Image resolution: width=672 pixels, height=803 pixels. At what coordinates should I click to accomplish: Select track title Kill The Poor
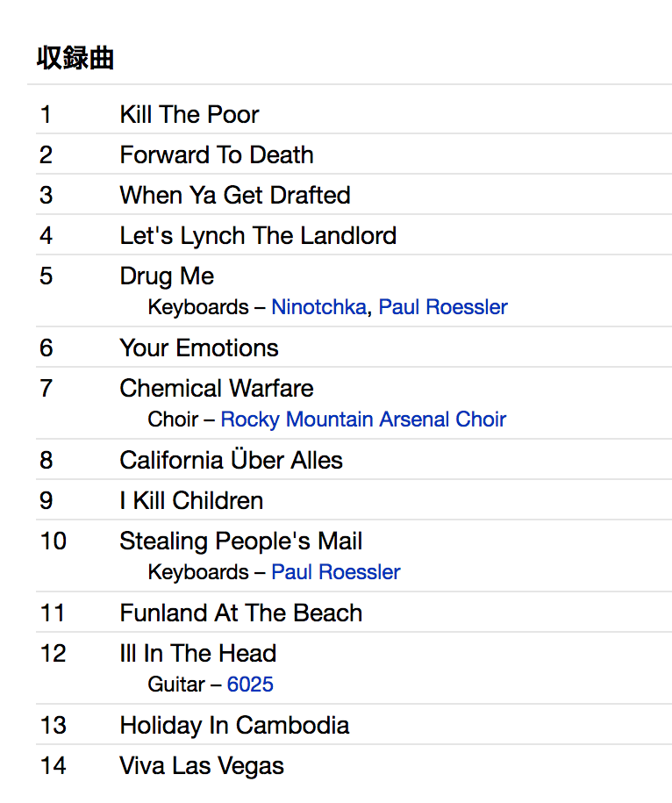click(x=189, y=114)
